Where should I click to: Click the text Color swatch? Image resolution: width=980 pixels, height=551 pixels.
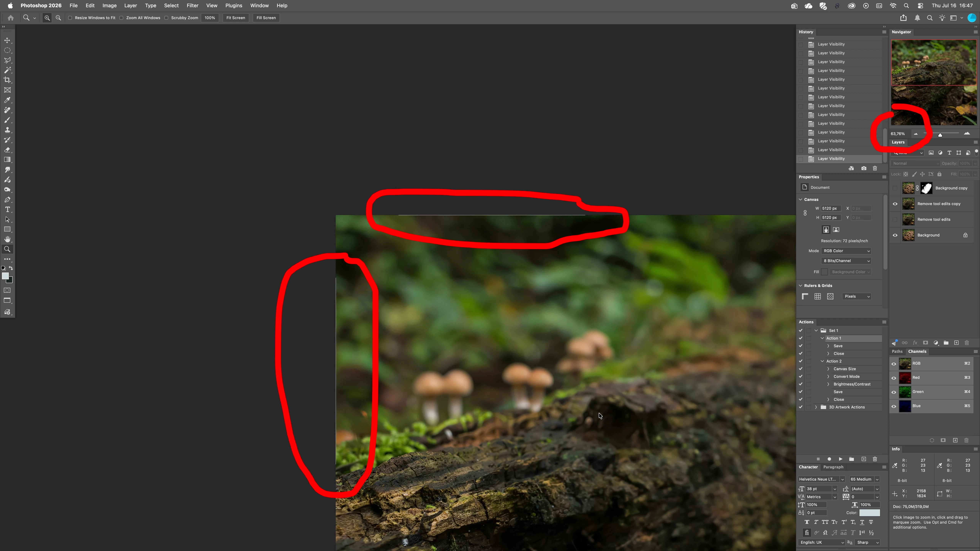(x=869, y=513)
